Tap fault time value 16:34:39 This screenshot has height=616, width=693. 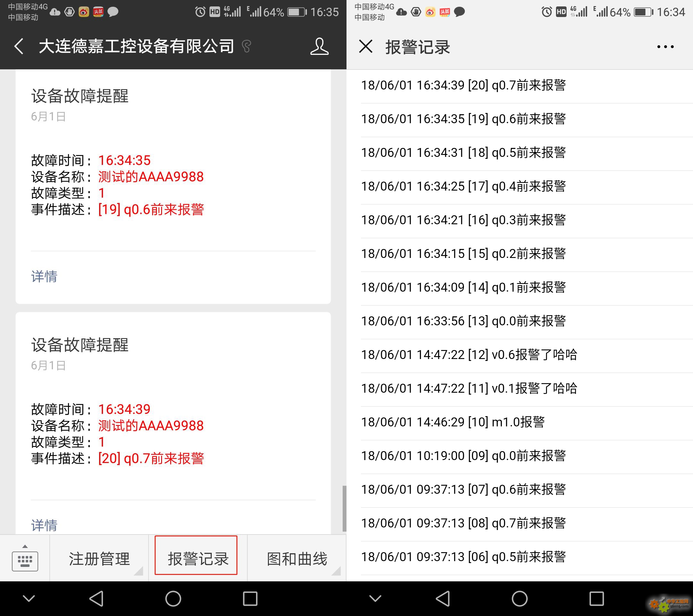click(124, 409)
